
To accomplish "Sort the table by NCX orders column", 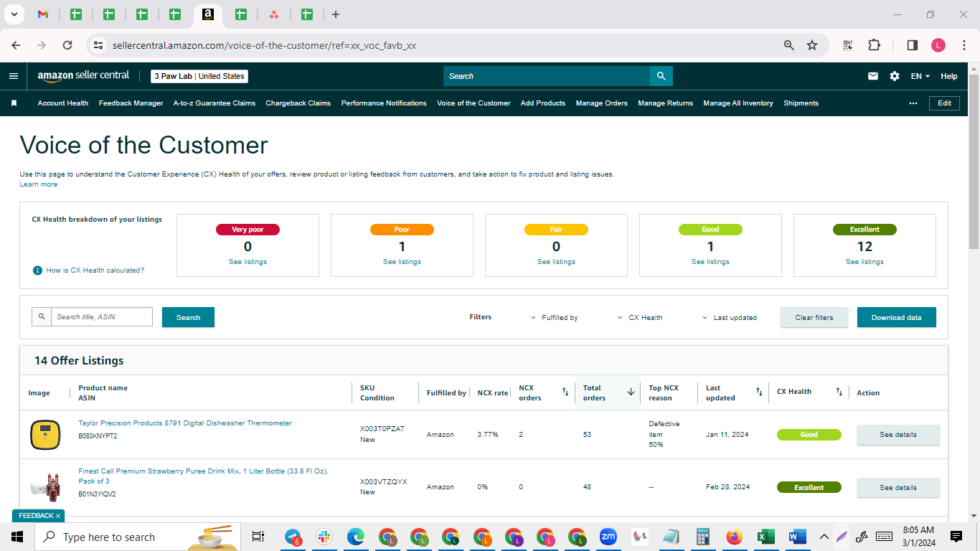I will click(x=565, y=392).
